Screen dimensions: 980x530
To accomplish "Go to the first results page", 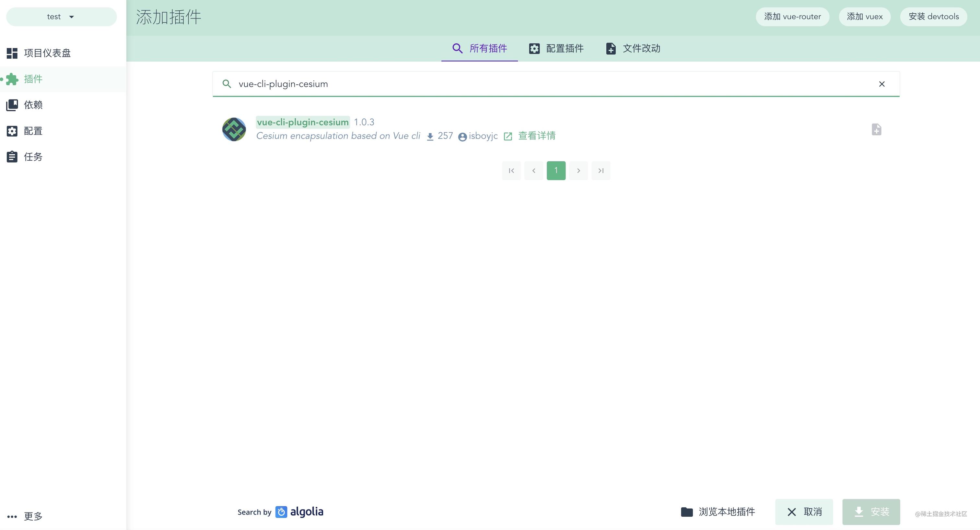I will (511, 171).
